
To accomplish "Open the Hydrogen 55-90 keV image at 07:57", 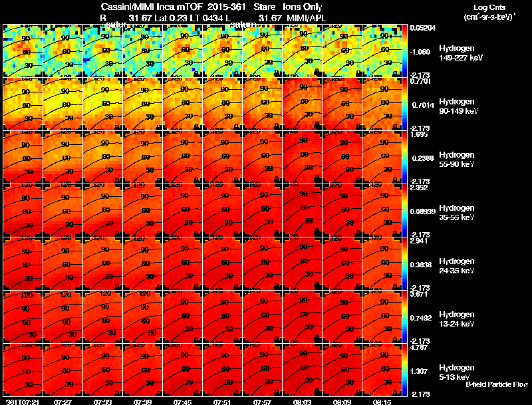I will [x=263, y=157].
